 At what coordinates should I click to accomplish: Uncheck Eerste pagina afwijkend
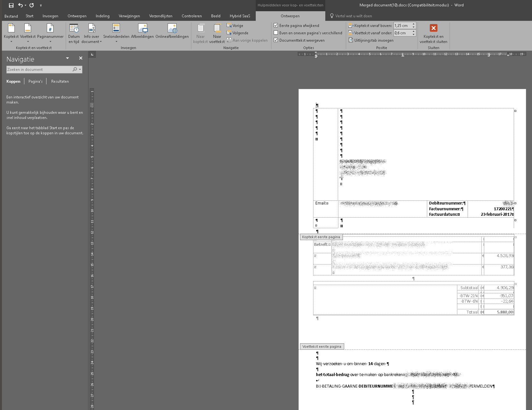pyautogui.click(x=276, y=25)
